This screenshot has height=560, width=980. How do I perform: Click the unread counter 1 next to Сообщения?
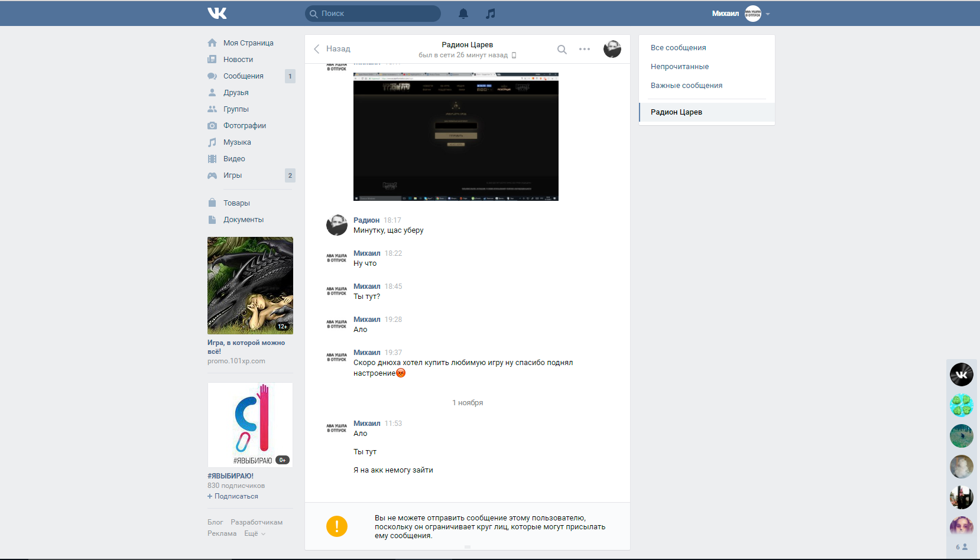tap(290, 76)
